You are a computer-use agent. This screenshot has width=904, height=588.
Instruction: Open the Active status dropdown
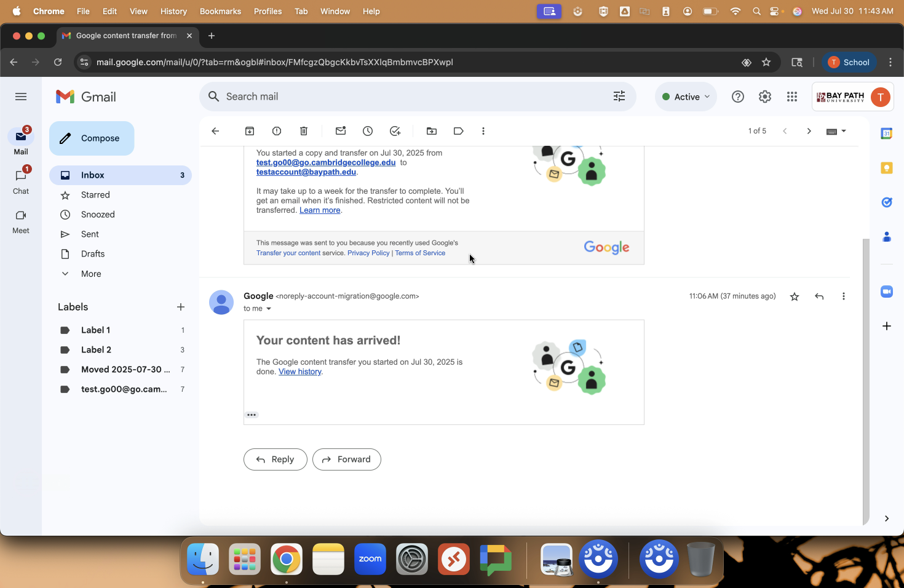686,97
